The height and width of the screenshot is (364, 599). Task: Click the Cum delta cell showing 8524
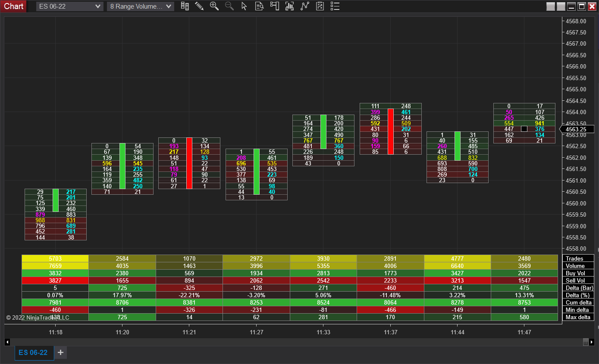pyautogui.click(x=323, y=302)
